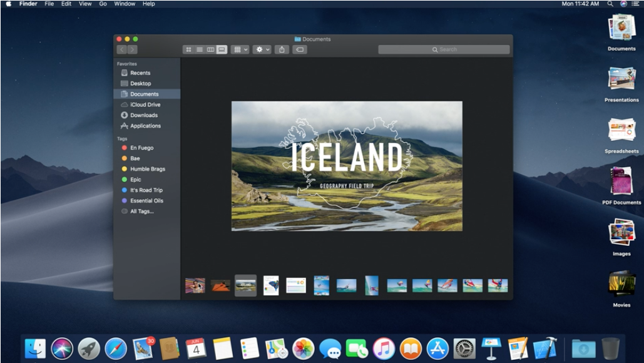Open Mail from the Dock
This screenshot has height=363, width=644.
[143, 348]
